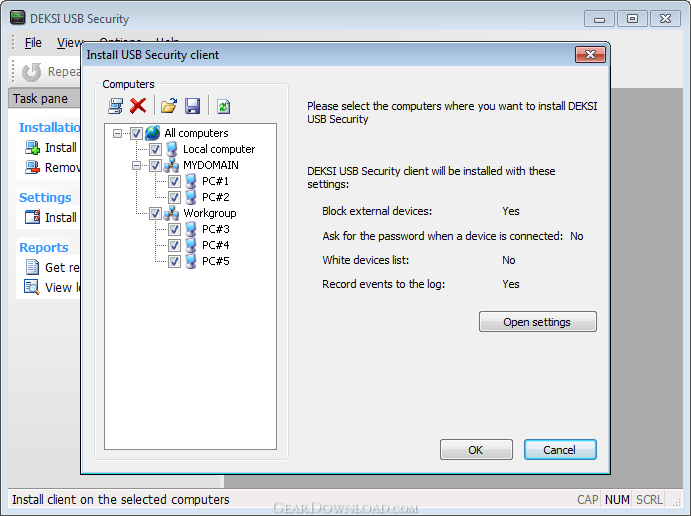Toggle the PC#1 checkbox
Screen dimensions: 691x516
tap(174, 181)
